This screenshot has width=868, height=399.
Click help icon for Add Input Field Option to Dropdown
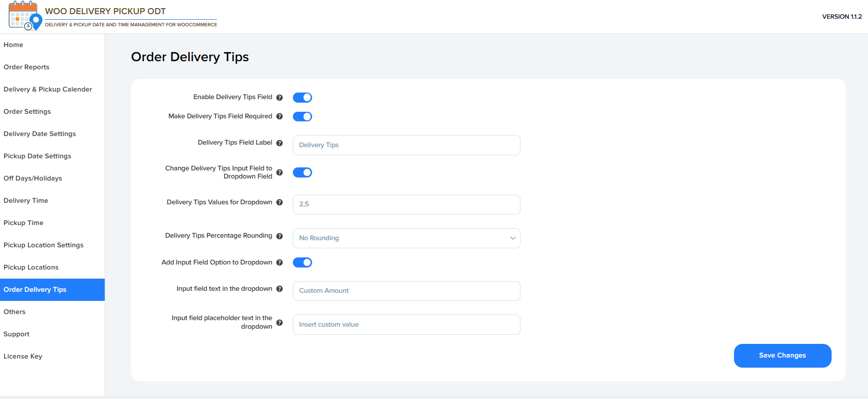pyautogui.click(x=279, y=262)
